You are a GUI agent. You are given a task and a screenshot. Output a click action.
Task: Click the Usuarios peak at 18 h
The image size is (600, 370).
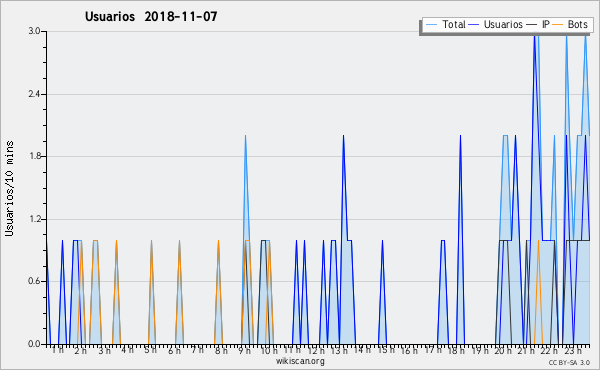click(x=460, y=136)
